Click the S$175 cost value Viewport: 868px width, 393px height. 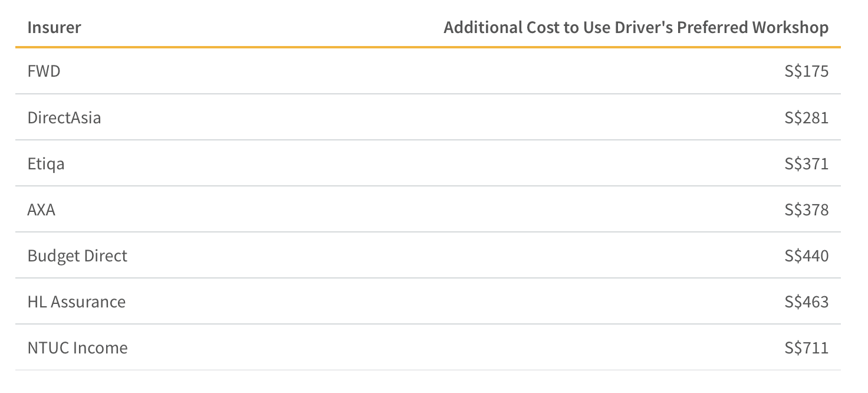(x=807, y=71)
